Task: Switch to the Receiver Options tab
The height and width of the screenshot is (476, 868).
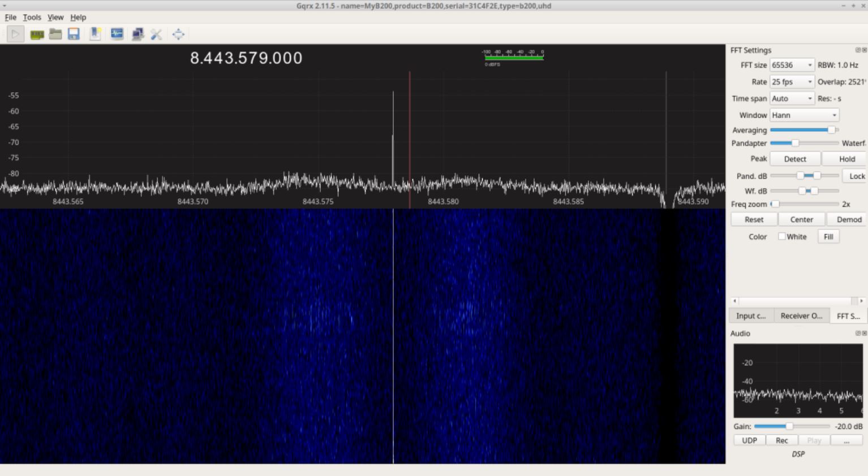Action: [x=801, y=316]
